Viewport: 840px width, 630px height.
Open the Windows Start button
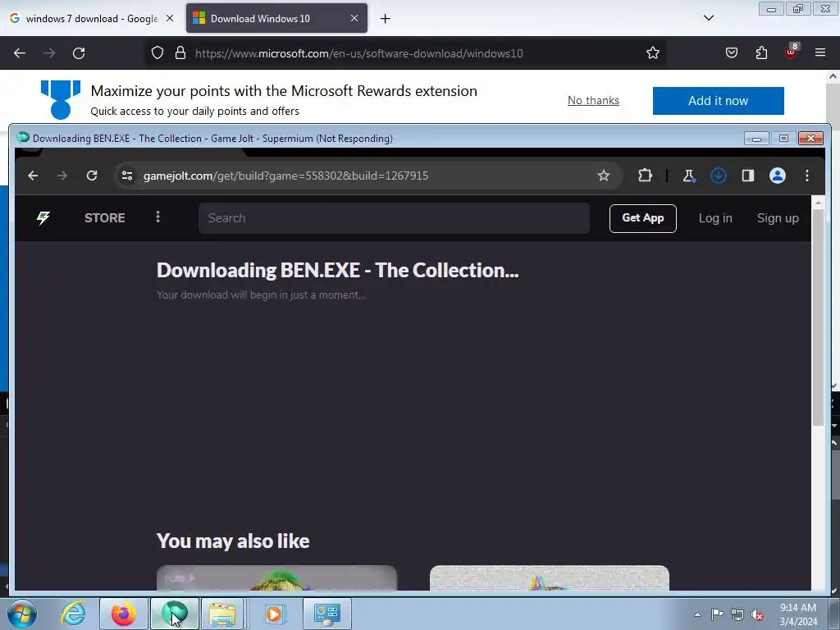[x=22, y=614]
